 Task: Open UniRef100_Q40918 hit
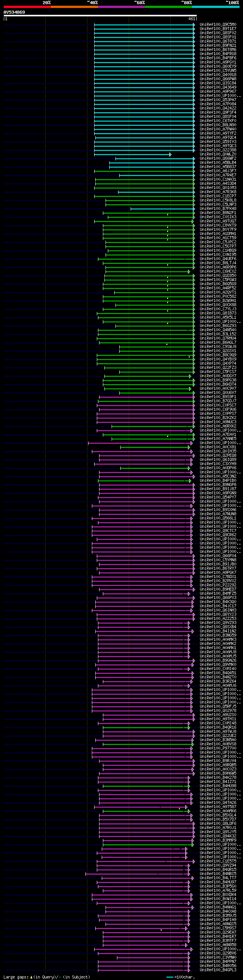(218, 75)
